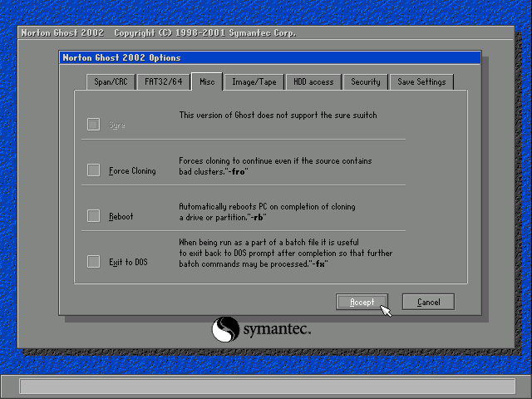Open the Save Settings tab
Screen dimensions: 532x399
coord(421,81)
